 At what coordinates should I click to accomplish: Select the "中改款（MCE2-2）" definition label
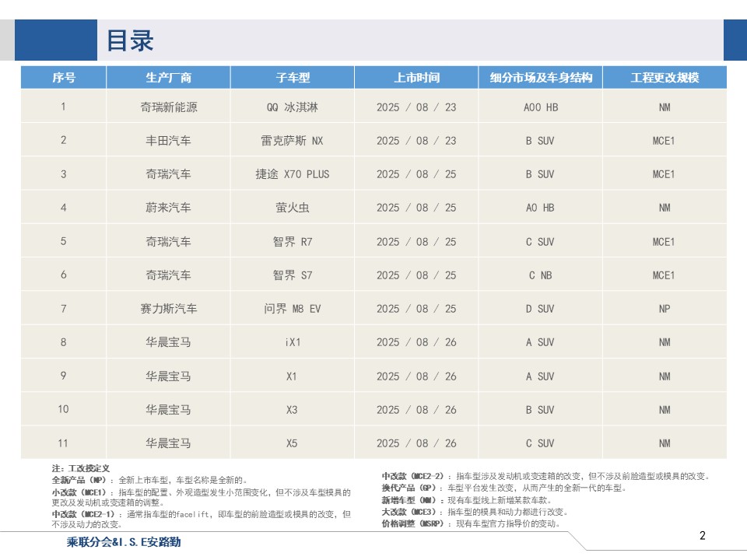pyautogui.click(x=415, y=476)
